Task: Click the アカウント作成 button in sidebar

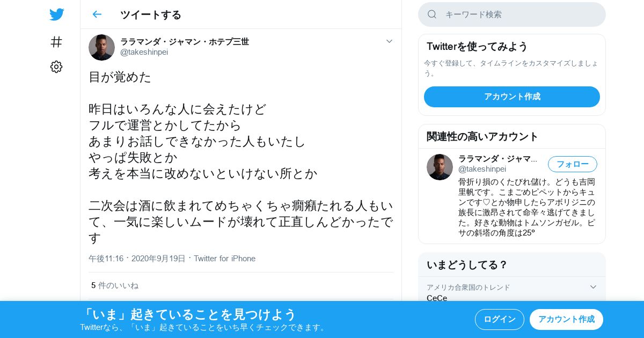Action: tap(512, 97)
